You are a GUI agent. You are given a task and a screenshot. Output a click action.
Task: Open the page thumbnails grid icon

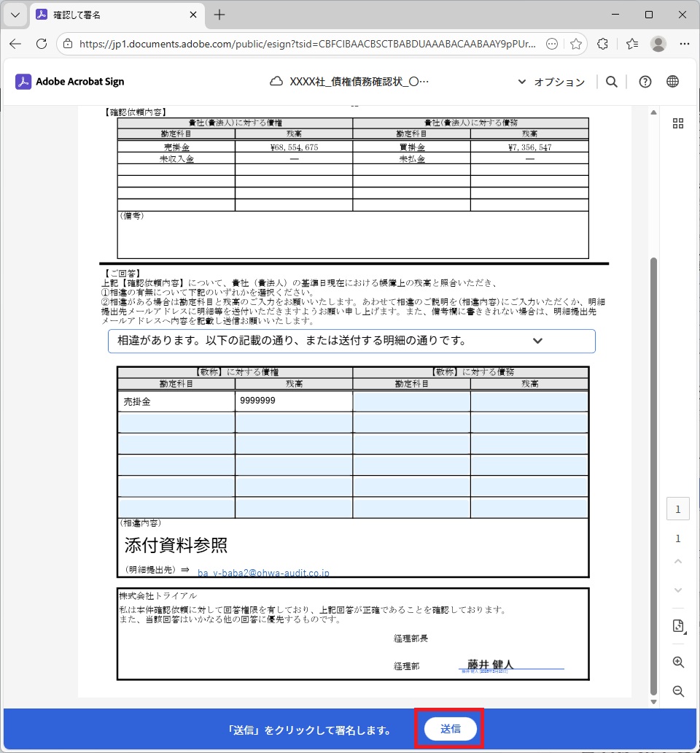(x=678, y=123)
